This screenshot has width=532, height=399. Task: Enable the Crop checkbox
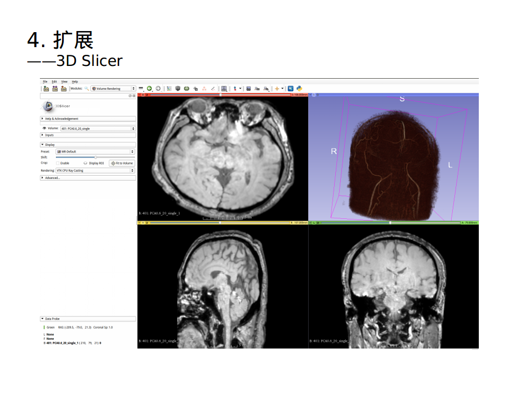click(58, 163)
